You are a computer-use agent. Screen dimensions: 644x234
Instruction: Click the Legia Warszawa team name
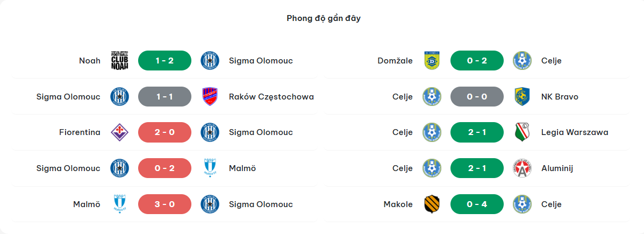point(575,132)
